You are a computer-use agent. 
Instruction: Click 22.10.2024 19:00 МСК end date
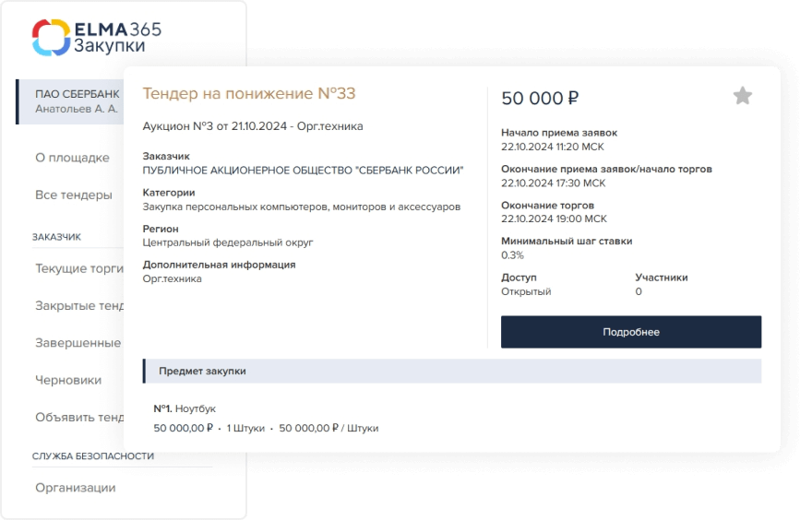(554, 219)
